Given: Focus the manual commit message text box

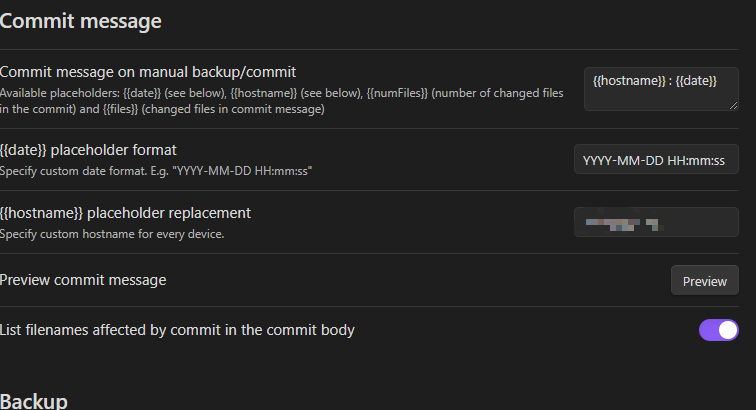Looking at the screenshot, I should pyautogui.click(x=660, y=88).
